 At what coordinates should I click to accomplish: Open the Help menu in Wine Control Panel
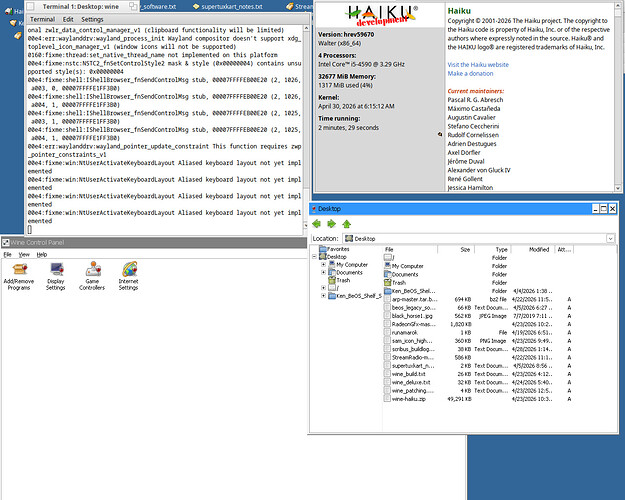[42, 254]
